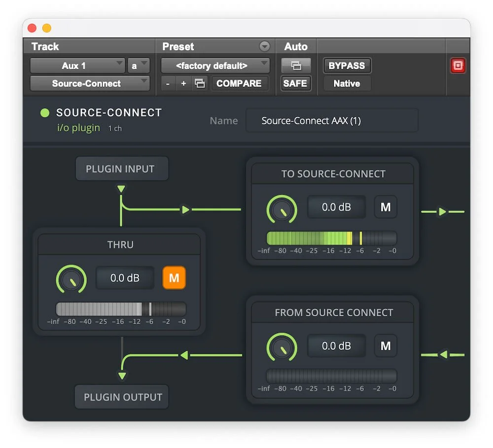Click the red plug-in target icon
This screenshot has width=493, height=448.
coord(458,65)
